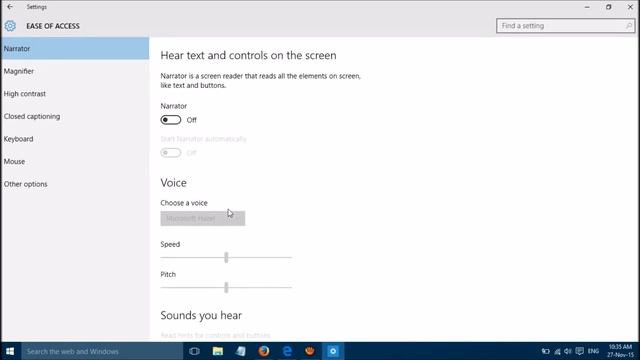Open the Windows Start menu

10,351
